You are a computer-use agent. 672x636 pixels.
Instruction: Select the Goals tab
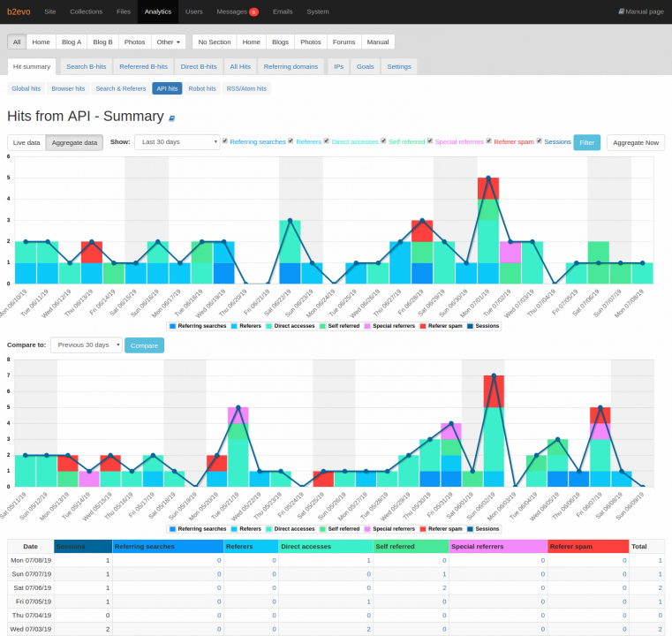coord(366,66)
